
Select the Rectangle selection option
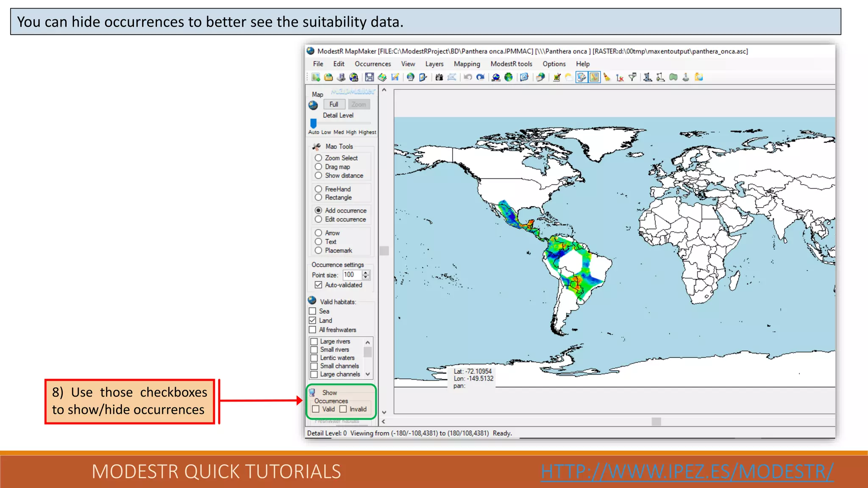(x=318, y=197)
